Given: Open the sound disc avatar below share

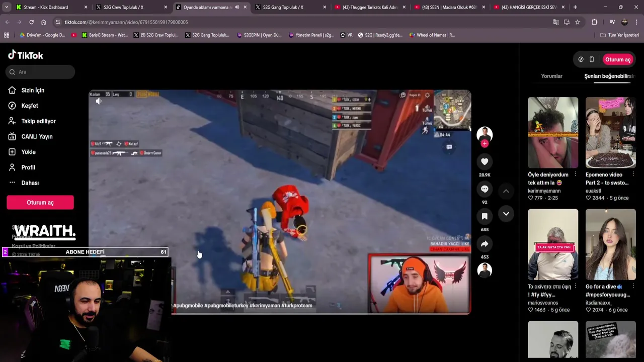Looking at the screenshot, I should click(x=485, y=270).
